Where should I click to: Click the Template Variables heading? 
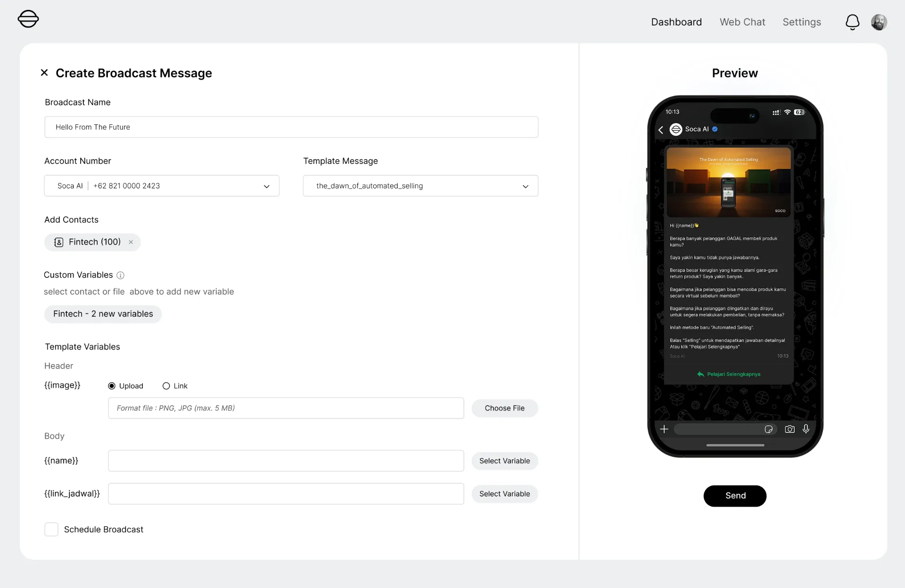click(x=82, y=347)
